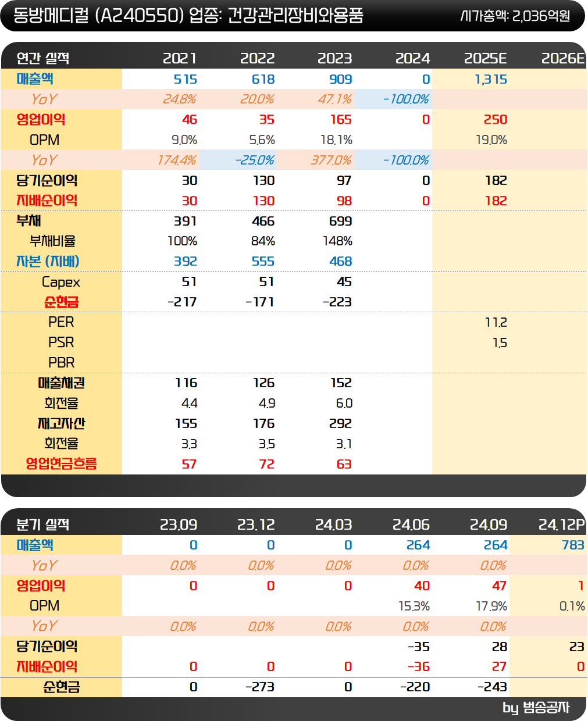Viewport: 588px width, 721px height.
Task: Click the 재고자산 회전율 value 3.1
Action: [x=344, y=444]
